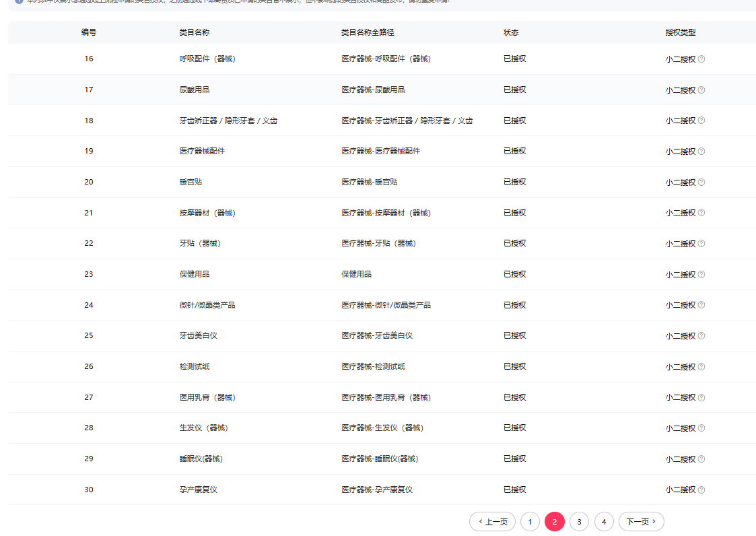The height and width of the screenshot is (536, 756).
Task: Click help icon beside row 18 小二授权
Action: pyautogui.click(x=701, y=121)
